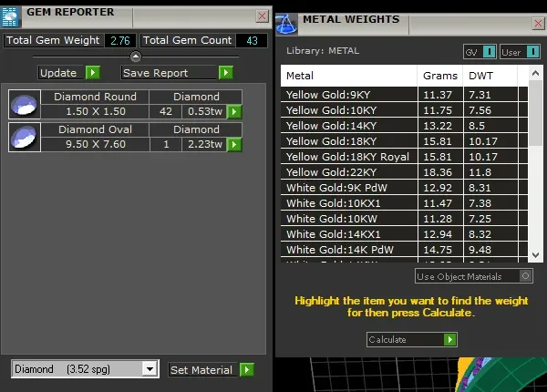Screen dimensions: 547x392
Task: Click the green arrow beside 0.53tw
Action: [x=234, y=112]
